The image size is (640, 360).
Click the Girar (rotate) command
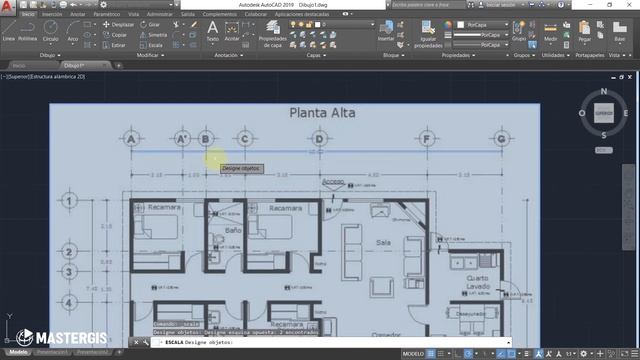click(x=150, y=24)
